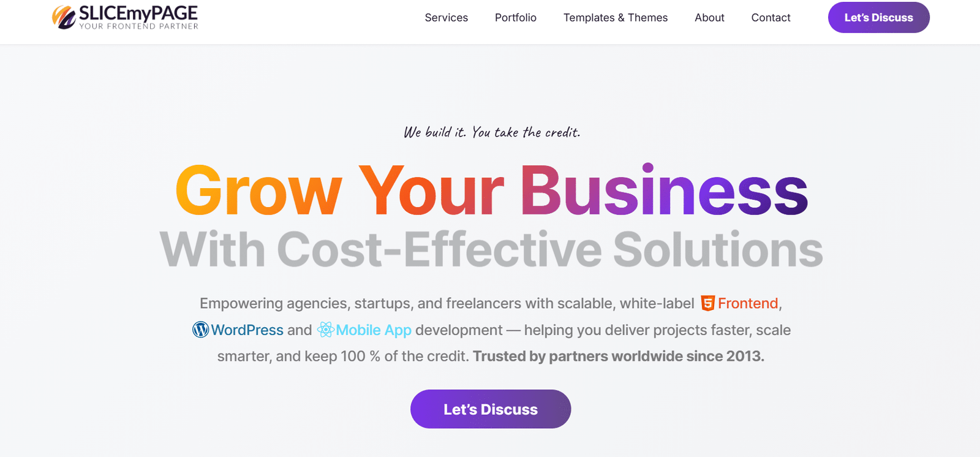This screenshot has width=980, height=457.
Task: Click the Cost-Effective Solutions subheading
Action: [490, 249]
